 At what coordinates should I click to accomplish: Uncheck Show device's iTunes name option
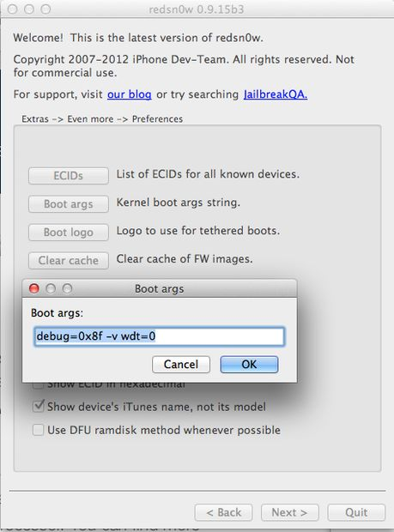(x=39, y=406)
